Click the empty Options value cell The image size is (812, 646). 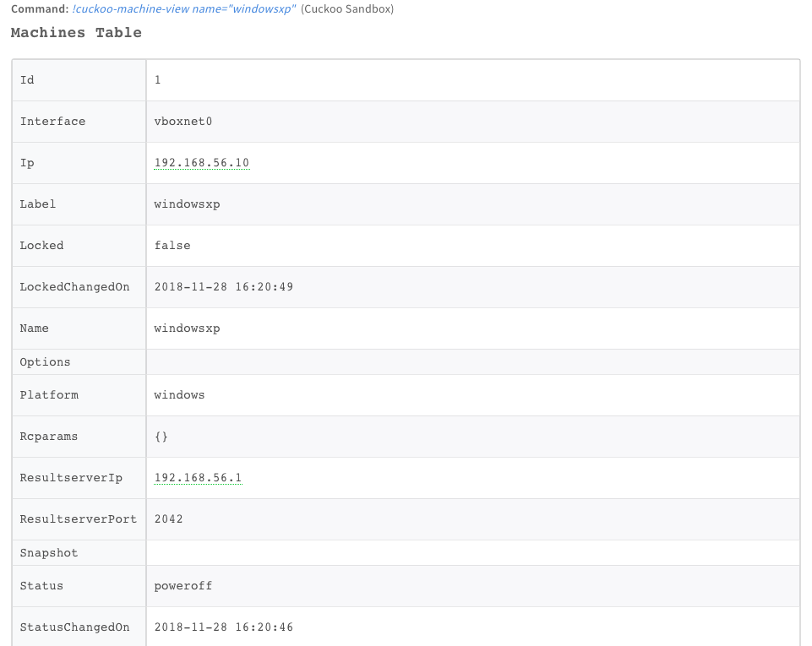coord(472,362)
